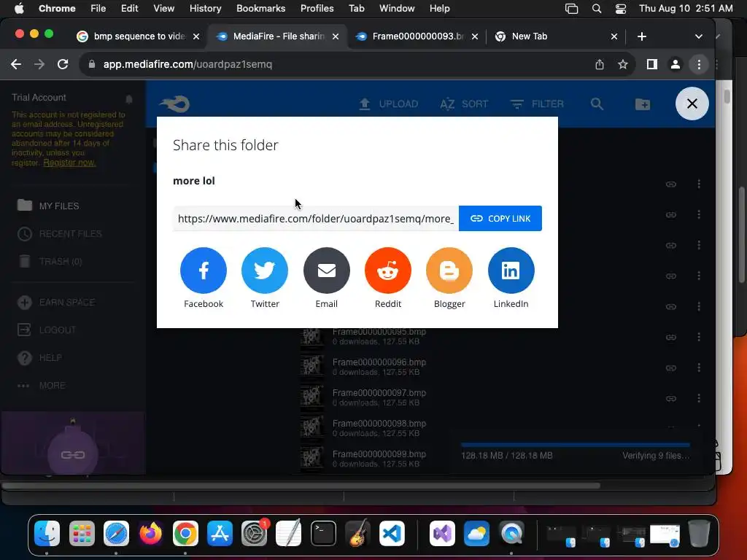Click thumbnail of Frame0000000096.bmp

tap(312, 367)
